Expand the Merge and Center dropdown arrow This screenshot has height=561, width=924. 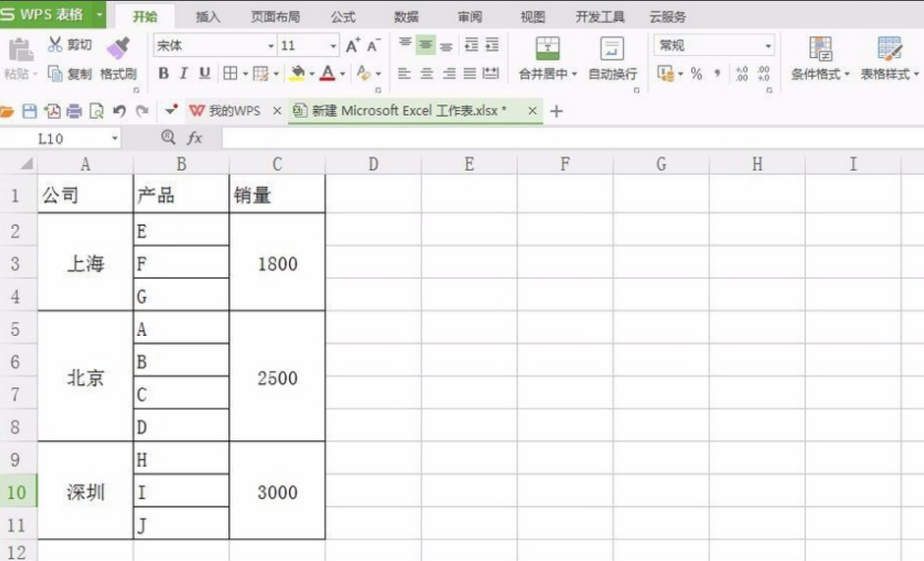(x=574, y=75)
